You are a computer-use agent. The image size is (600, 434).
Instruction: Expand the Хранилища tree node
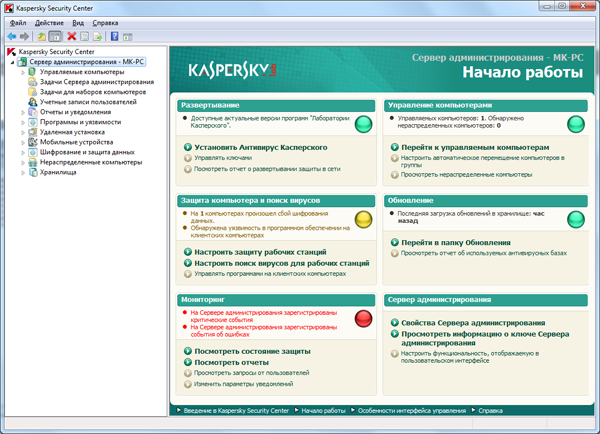pyautogui.click(x=23, y=173)
